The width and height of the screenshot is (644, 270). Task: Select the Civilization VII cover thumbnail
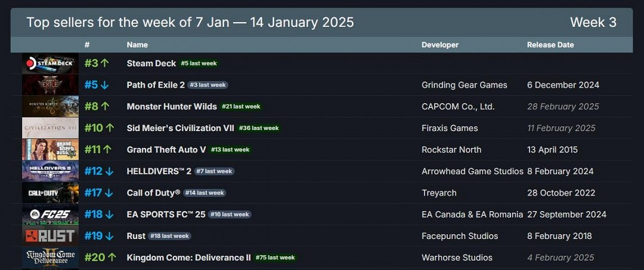[50, 128]
